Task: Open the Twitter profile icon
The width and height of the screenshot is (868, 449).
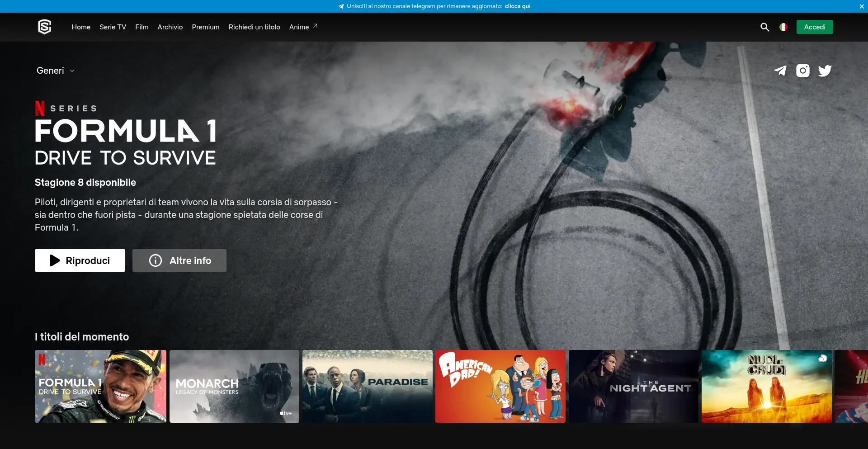Action: (825, 71)
